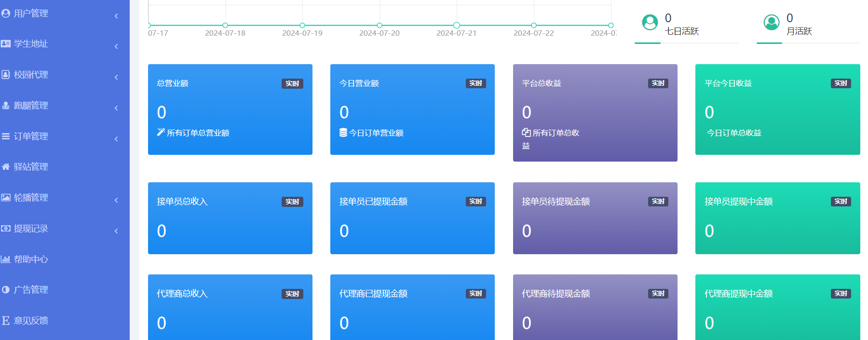The image size is (868, 340).
Task: Click the 实时 badge on 总营业额 card
Action: [x=292, y=83]
